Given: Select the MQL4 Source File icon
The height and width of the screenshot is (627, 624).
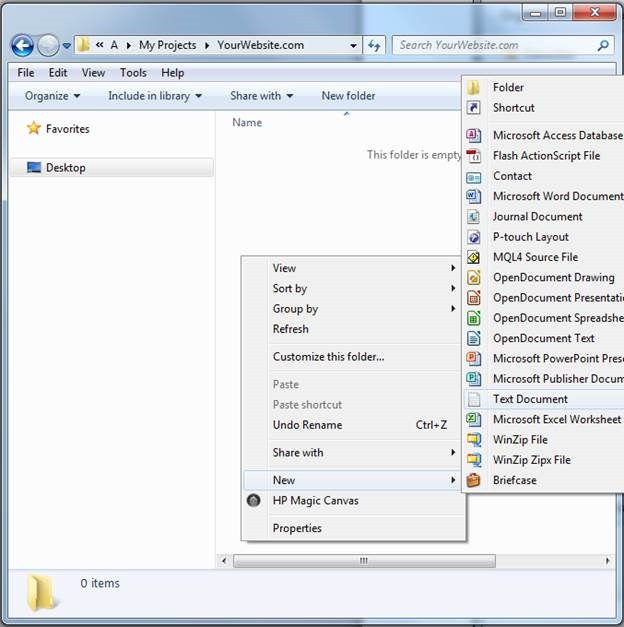Looking at the screenshot, I should pyautogui.click(x=474, y=257).
